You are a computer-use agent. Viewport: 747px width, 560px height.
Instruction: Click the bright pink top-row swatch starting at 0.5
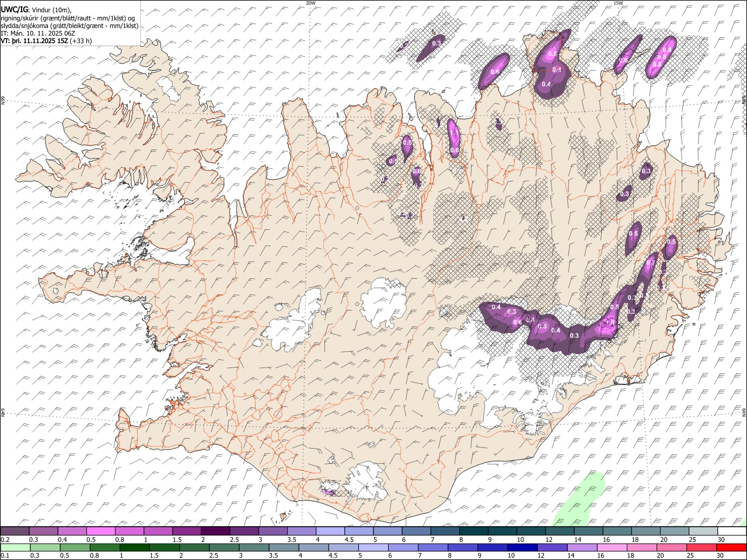[x=101, y=531]
